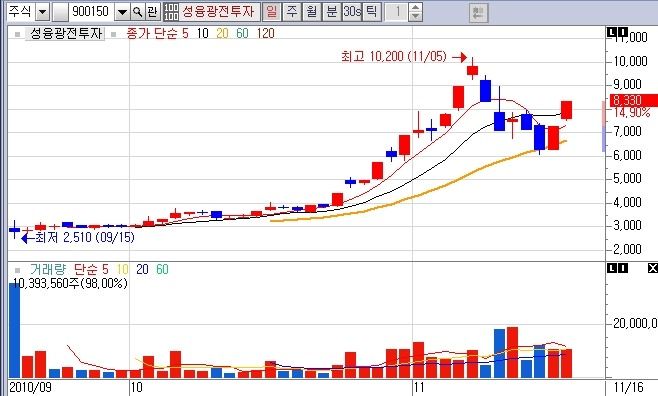This screenshot has height=396, width=658.
Task: Click the 관 watchlist button
Action: click(152, 12)
